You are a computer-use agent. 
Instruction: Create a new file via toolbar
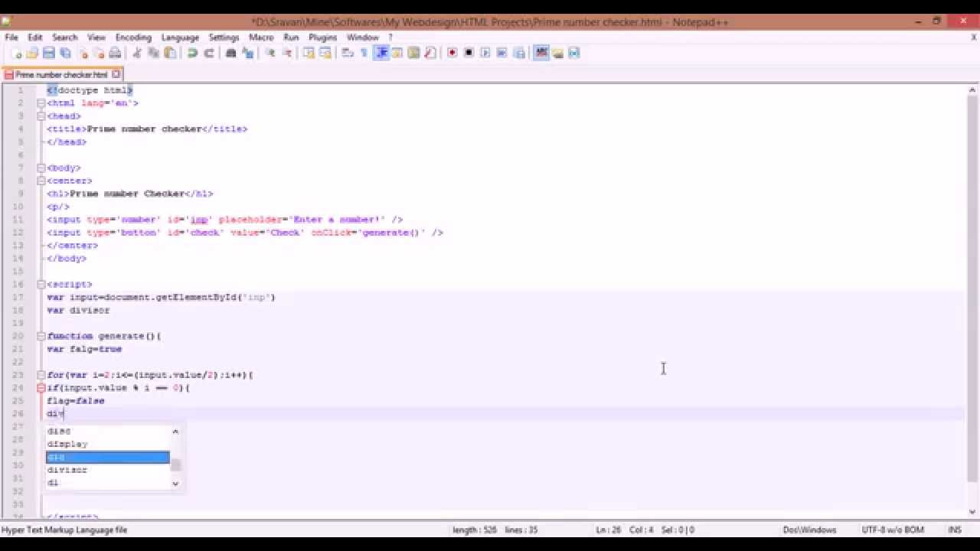[17, 53]
